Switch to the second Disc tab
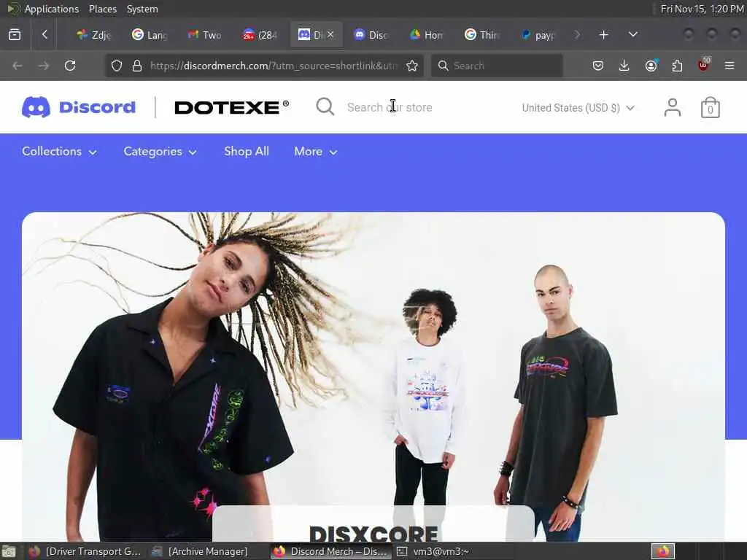This screenshot has width=747, height=560. click(x=372, y=35)
